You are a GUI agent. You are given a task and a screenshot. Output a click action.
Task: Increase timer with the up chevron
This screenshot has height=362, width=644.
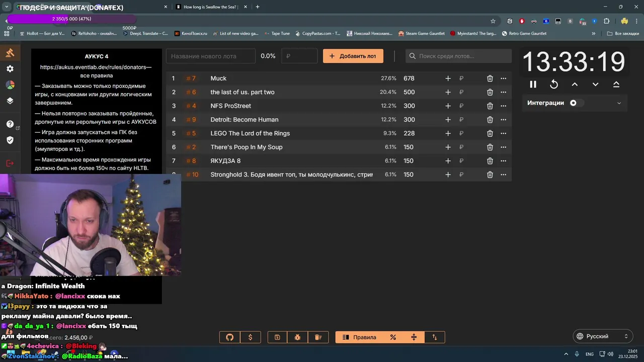pos(575,84)
